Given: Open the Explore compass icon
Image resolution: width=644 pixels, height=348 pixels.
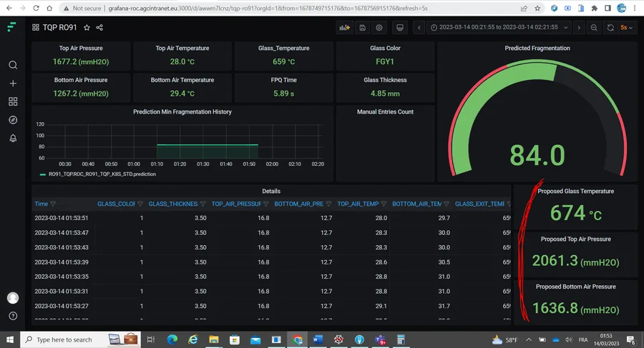Looking at the screenshot, I should click(x=13, y=120).
